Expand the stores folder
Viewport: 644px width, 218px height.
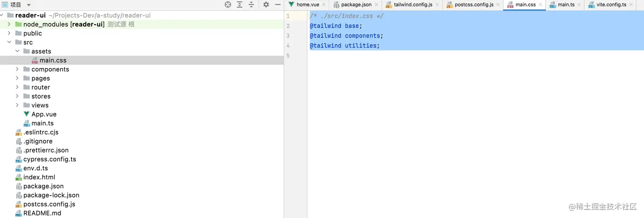coord(17,96)
